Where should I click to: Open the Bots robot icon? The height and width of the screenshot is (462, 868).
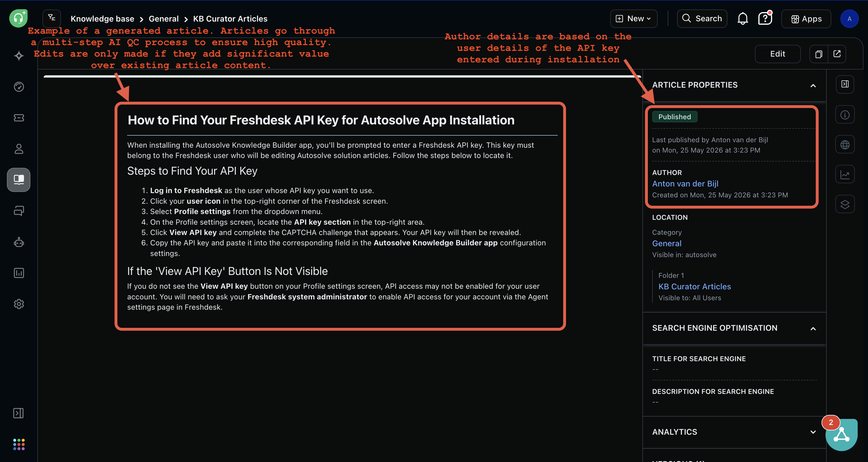point(19,242)
